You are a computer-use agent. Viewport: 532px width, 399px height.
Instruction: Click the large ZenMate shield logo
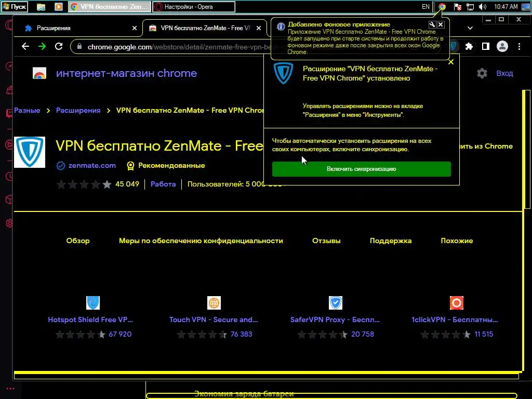pyautogui.click(x=30, y=152)
